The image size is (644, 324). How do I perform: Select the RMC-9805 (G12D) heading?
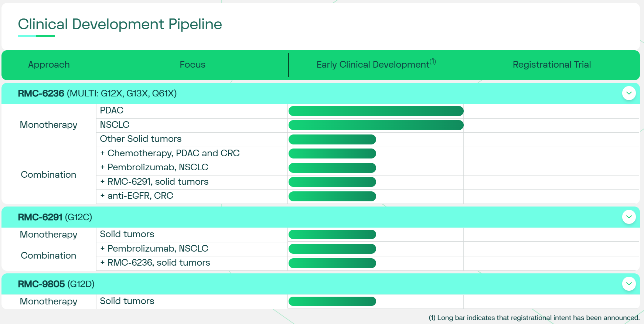[x=56, y=284]
